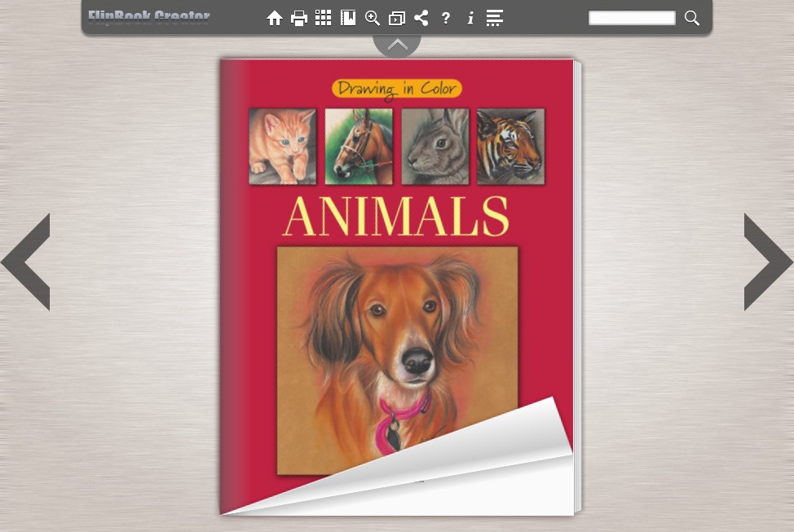794x532 pixels.
Task: Show book information with i icon
Action: 470,18
